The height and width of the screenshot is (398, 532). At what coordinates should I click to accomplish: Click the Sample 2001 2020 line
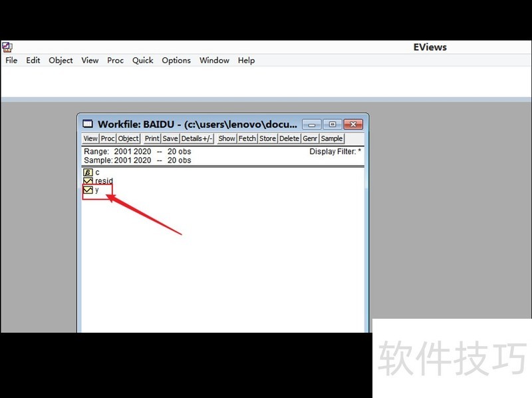click(x=138, y=160)
